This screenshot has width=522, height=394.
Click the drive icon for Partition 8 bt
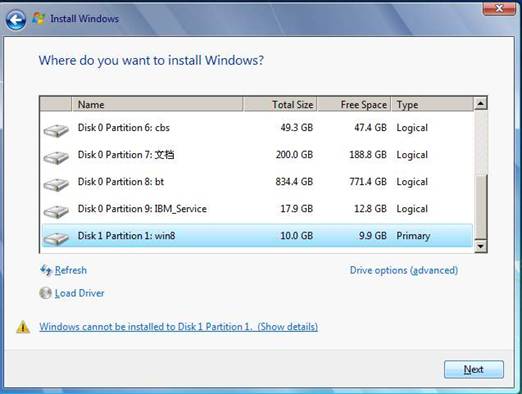pyautogui.click(x=56, y=184)
